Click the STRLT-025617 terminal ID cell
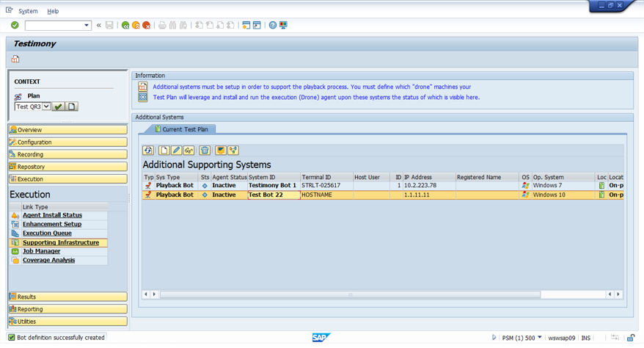Viewport: 644px width, 348px height. pyautogui.click(x=327, y=186)
